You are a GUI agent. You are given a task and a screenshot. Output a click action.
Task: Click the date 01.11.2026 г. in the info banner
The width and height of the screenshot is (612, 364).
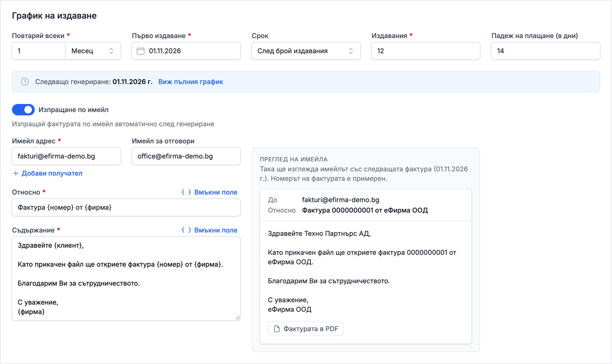[132, 82]
